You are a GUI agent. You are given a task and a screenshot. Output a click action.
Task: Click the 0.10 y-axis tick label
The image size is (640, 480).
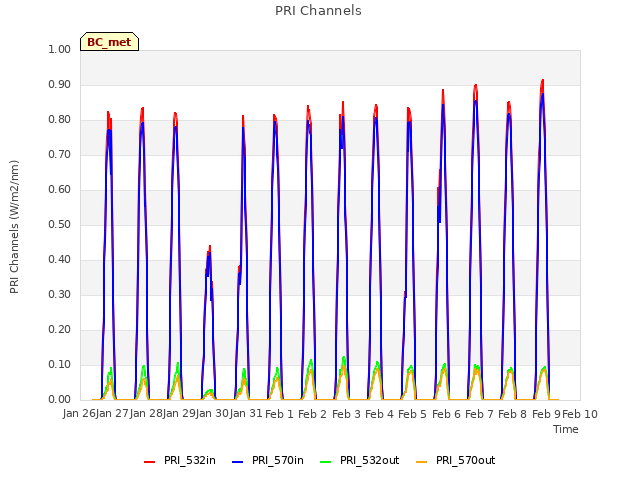60,364
